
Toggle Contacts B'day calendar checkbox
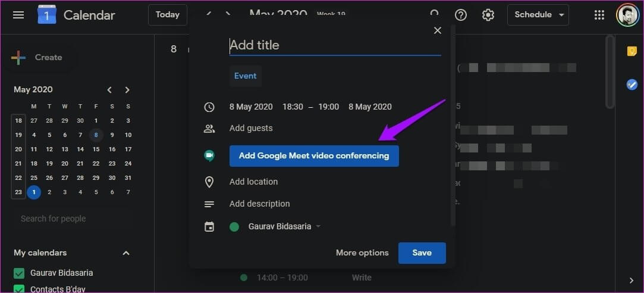(19, 289)
